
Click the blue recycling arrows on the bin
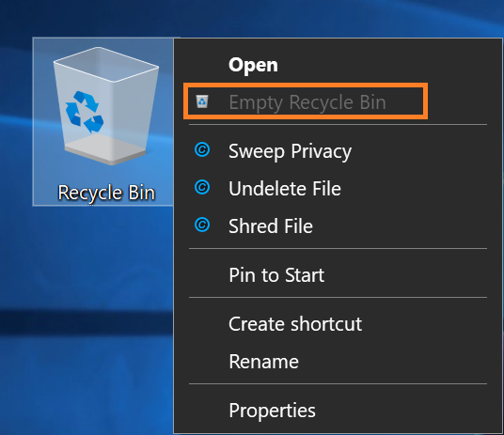tap(85, 112)
